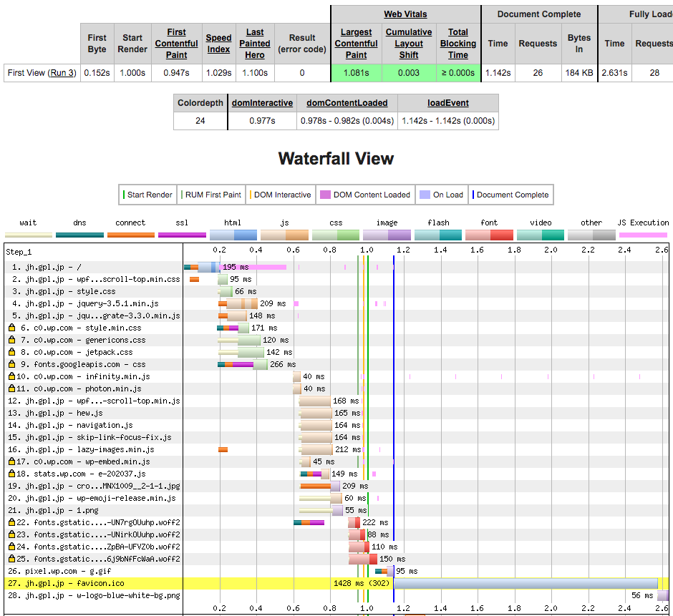Click the lock icon on fonts.googleapis.com css row
The height and width of the screenshot is (616, 673).
[x=11, y=365]
